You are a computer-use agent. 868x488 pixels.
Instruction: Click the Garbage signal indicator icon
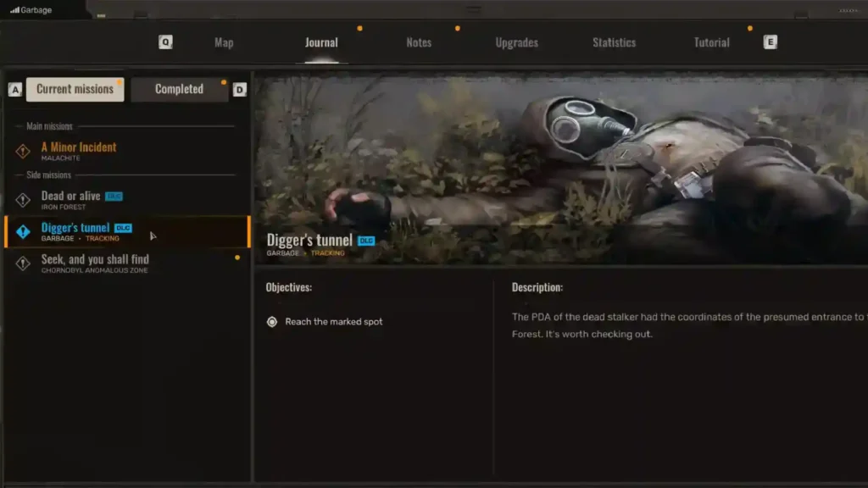coord(14,10)
